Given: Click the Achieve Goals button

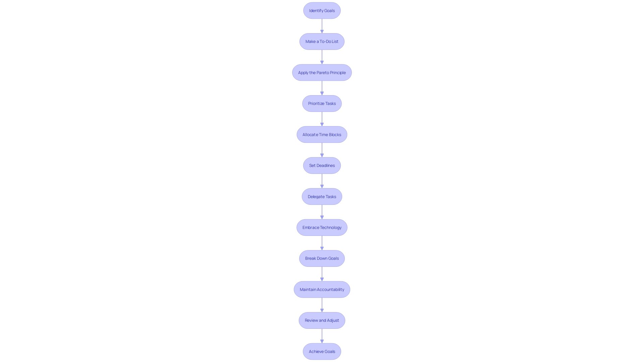Looking at the screenshot, I should (322, 351).
